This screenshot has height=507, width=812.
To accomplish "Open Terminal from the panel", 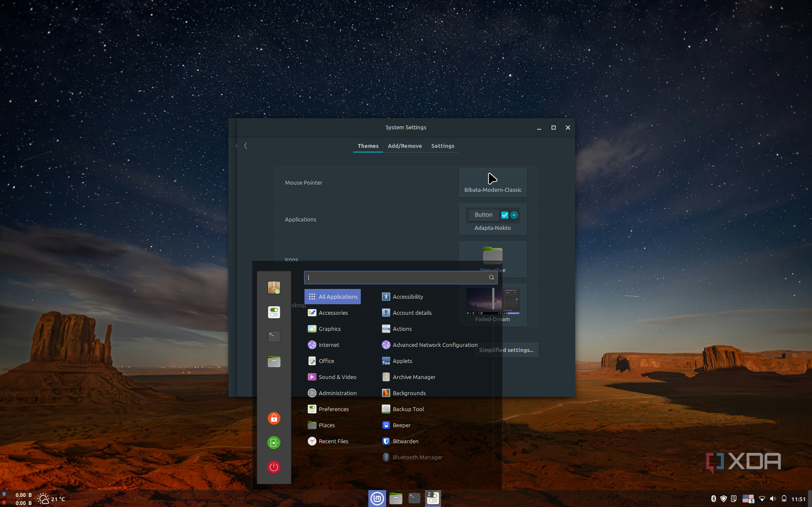I will (x=414, y=499).
